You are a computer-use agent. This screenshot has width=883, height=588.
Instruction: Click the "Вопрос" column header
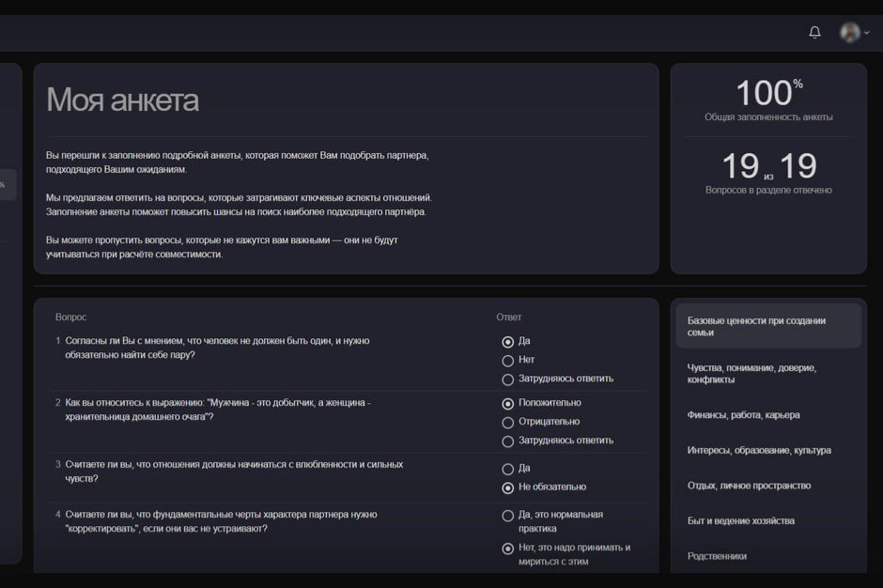[71, 317]
